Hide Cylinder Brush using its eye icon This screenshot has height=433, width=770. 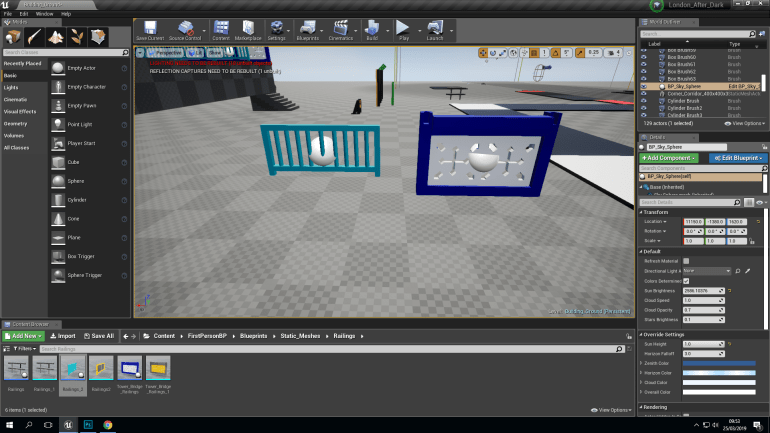[643, 101]
